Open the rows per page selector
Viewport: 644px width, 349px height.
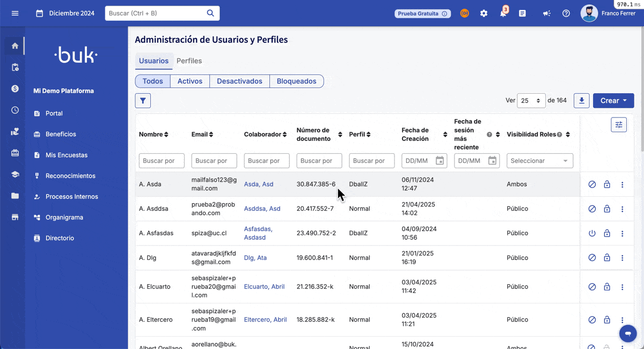(531, 100)
